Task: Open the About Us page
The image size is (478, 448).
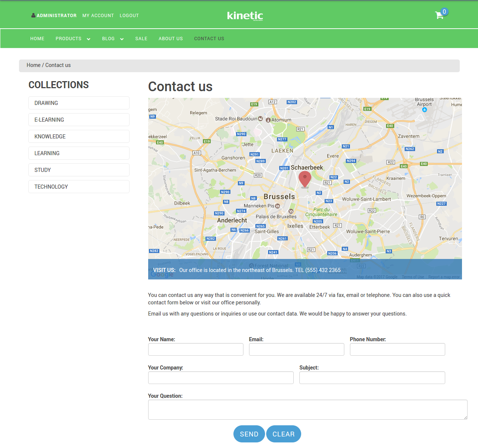Action: (x=171, y=39)
